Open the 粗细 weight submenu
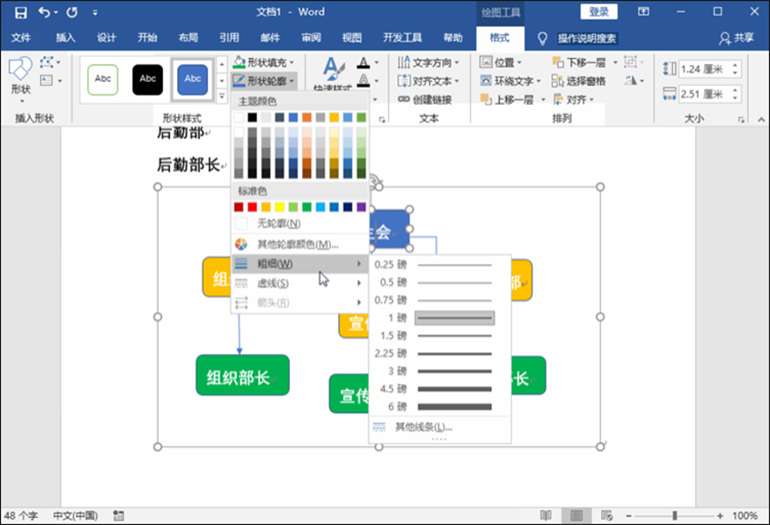Screen dimensions: 770x525 (300, 264)
